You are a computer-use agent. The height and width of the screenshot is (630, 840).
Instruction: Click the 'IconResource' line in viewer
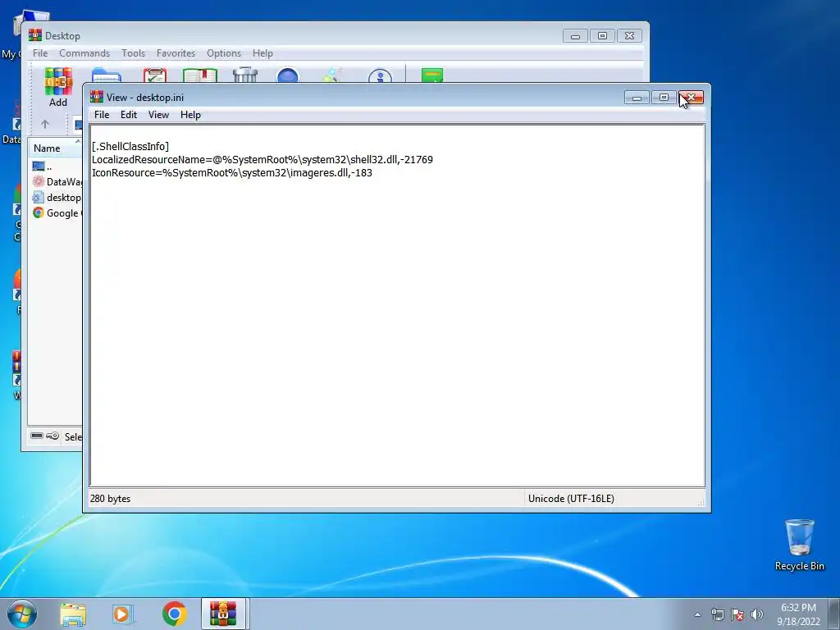tap(232, 173)
